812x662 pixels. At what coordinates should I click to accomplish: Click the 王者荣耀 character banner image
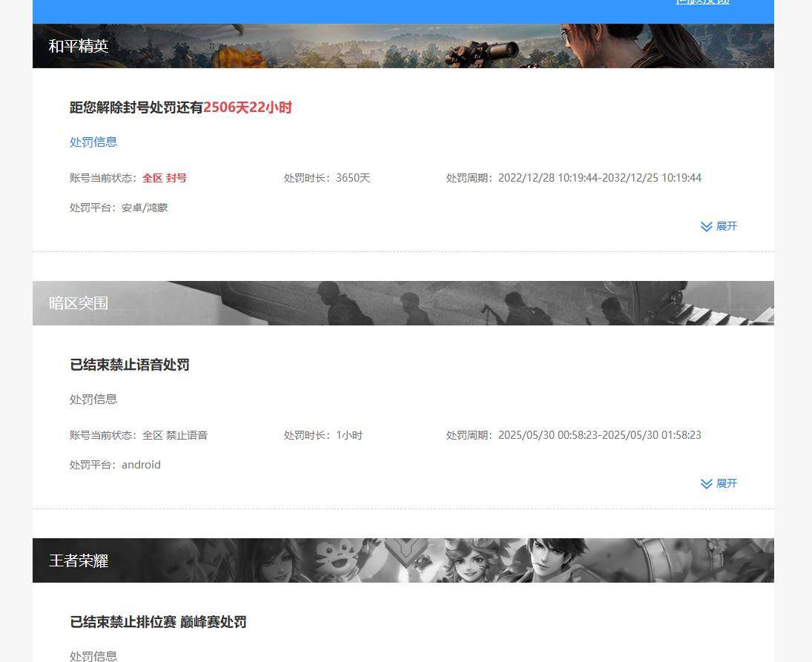click(x=403, y=560)
